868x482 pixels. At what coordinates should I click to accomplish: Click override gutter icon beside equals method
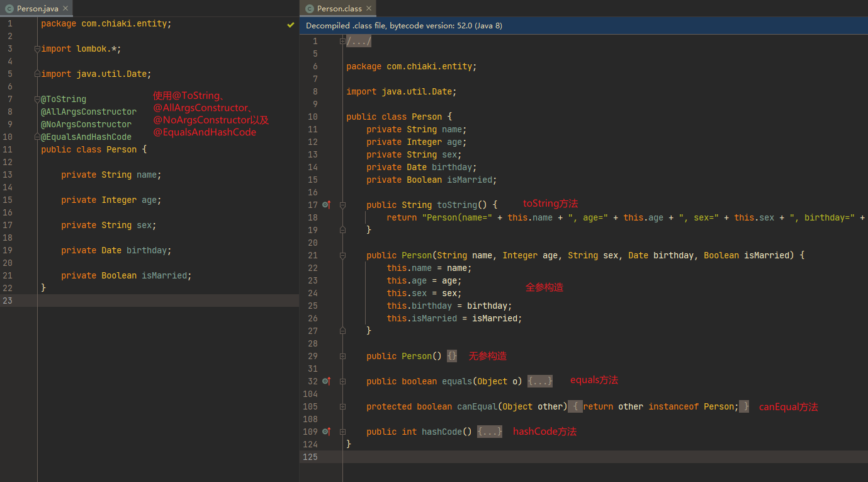(326, 381)
